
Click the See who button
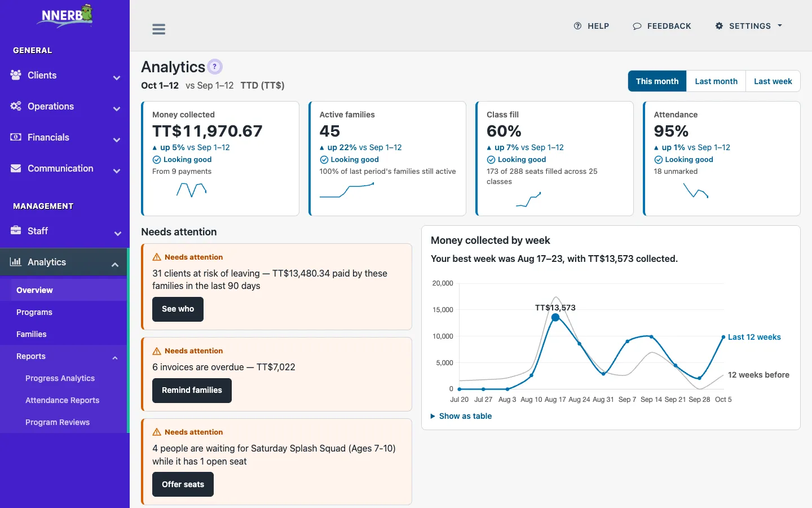(178, 309)
